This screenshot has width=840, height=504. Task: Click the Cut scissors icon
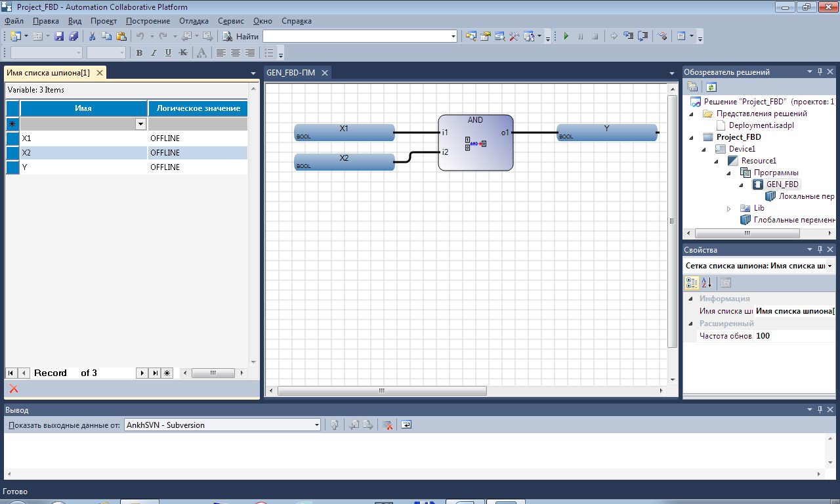pos(93,37)
